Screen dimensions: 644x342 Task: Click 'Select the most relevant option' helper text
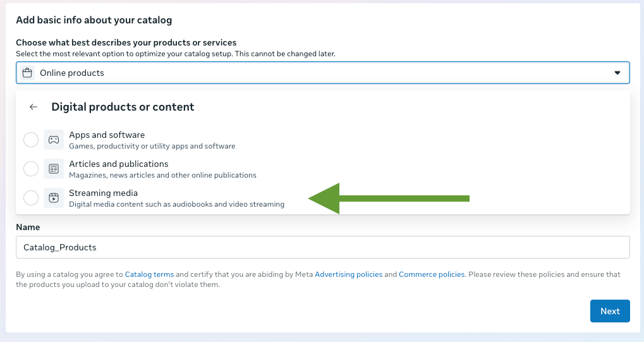(176, 54)
